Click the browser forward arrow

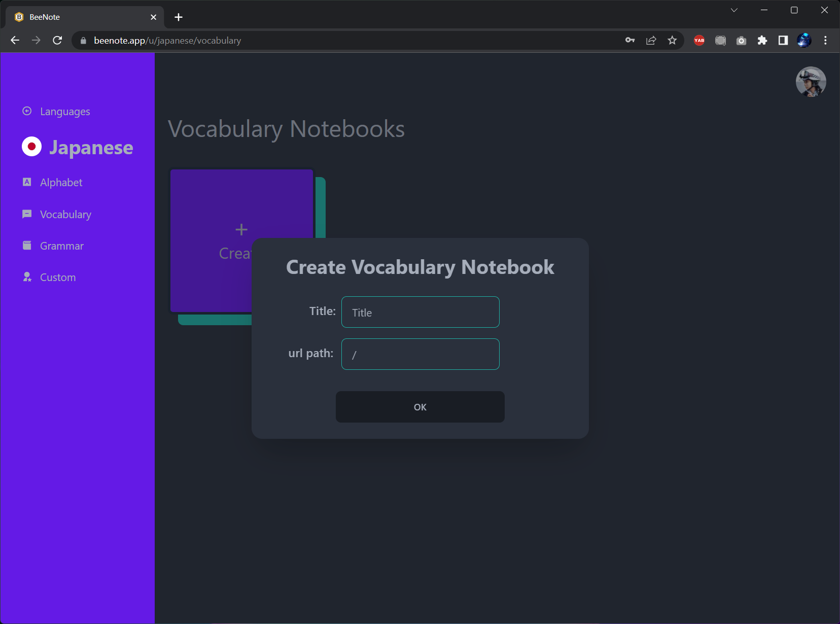(36, 40)
